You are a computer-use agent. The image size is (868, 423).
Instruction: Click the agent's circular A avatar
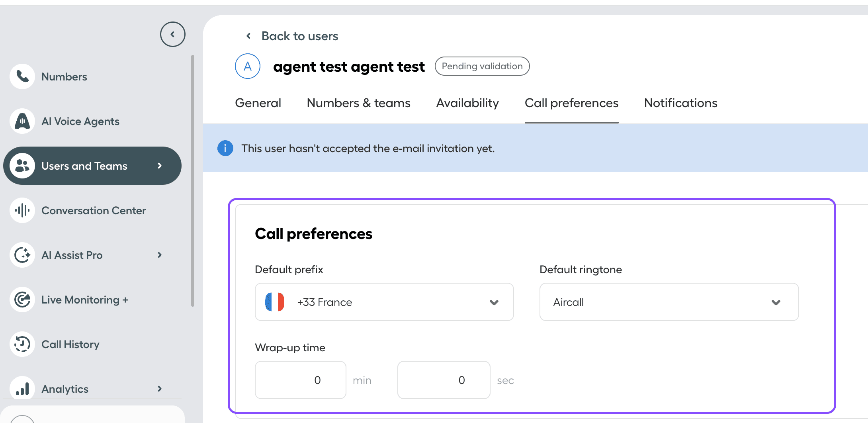(247, 66)
